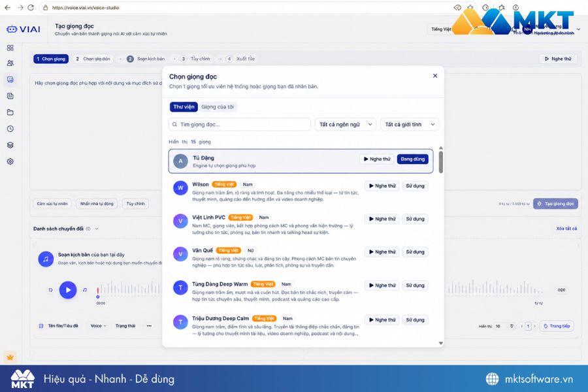Image resolution: width=588 pixels, height=392 pixels.
Task: Click the VIAI logo
Action: tap(24, 29)
